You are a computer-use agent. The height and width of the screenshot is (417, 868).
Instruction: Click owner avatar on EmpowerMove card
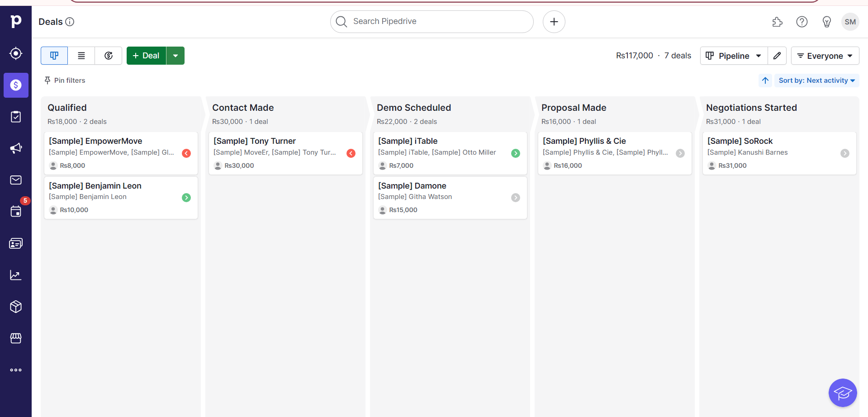coord(53,166)
